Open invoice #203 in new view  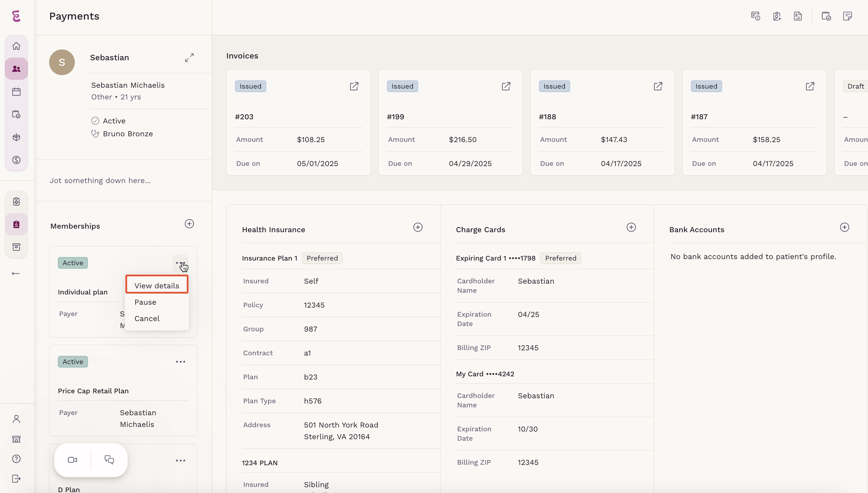354,86
